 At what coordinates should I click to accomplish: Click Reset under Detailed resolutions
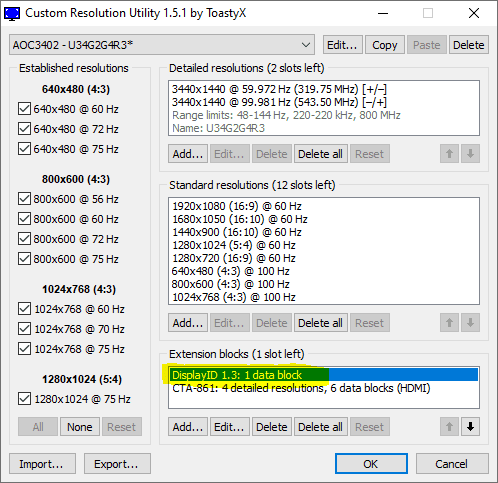pyautogui.click(x=370, y=154)
